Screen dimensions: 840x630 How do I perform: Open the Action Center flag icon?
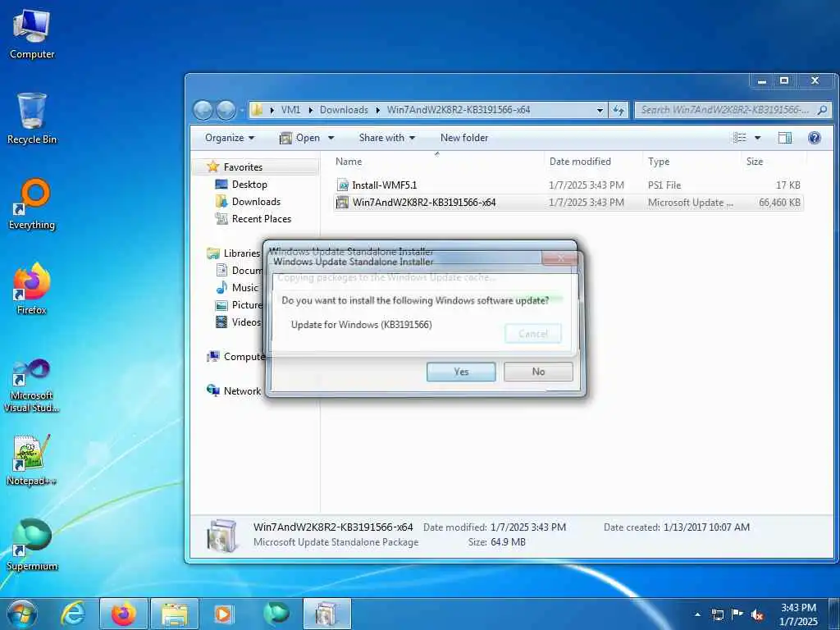click(737, 614)
